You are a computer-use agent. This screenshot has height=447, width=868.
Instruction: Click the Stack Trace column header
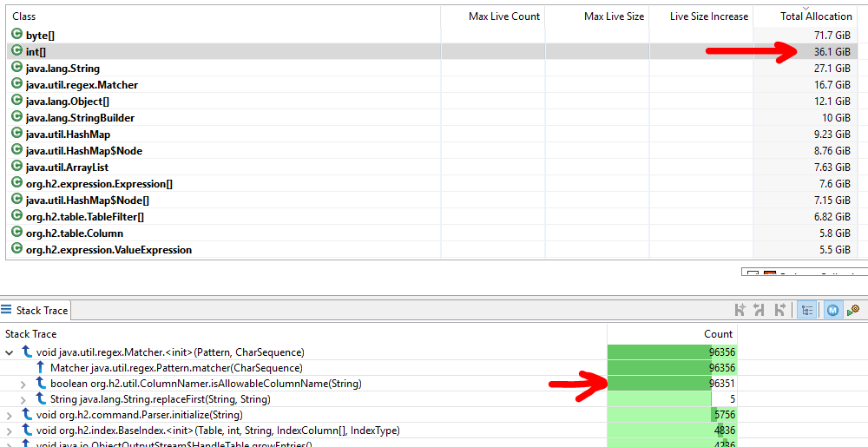pyautogui.click(x=303, y=334)
